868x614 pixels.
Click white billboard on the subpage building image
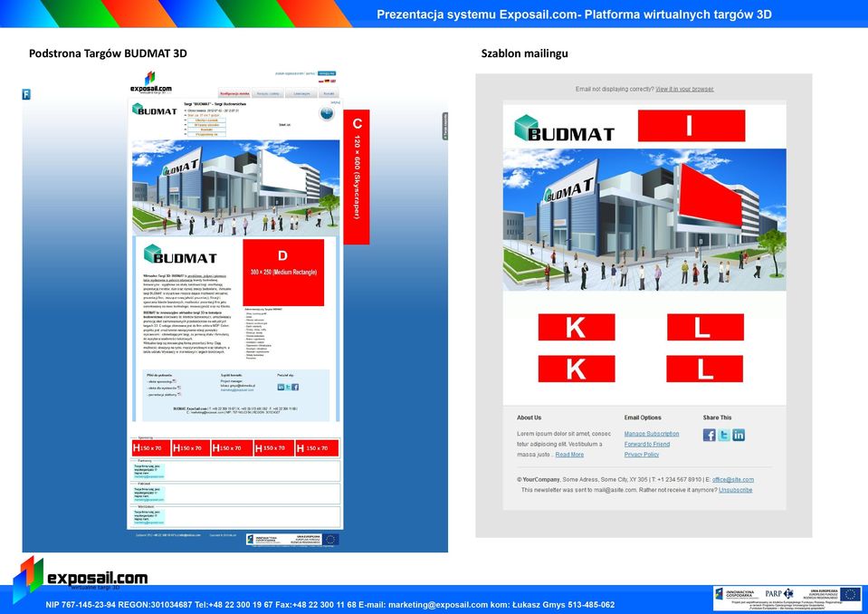click(x=282, y=172)
